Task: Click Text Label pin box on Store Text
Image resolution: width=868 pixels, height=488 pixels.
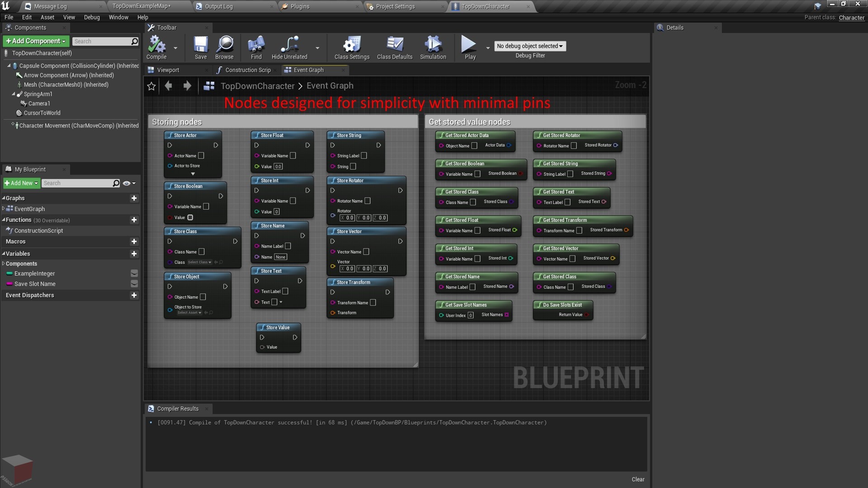Action: [x=285, y=291]
